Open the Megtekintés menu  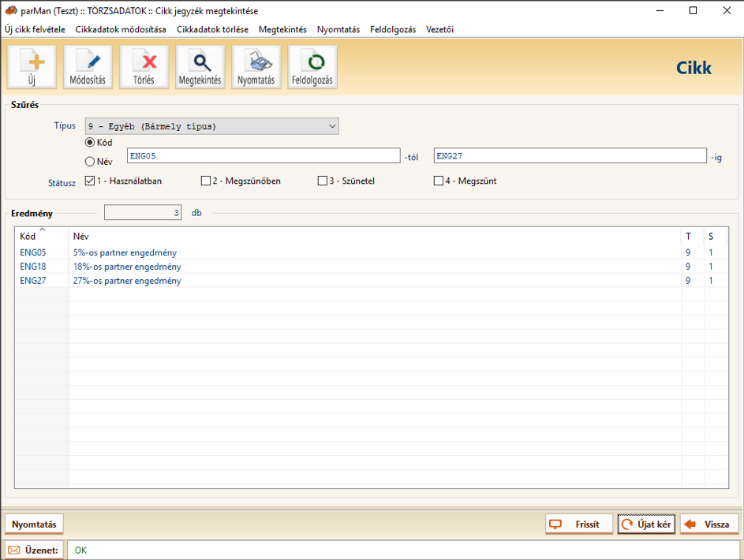282,29
